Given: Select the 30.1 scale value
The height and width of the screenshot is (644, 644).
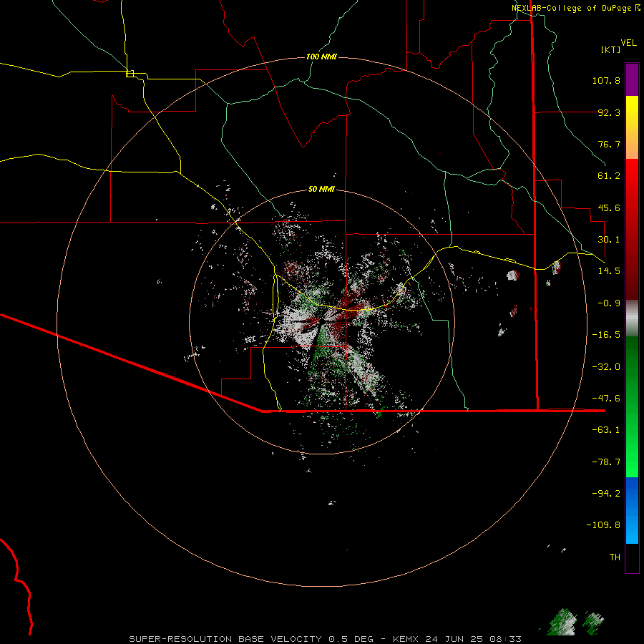Looking at the screenshot, I should point(609,240).
